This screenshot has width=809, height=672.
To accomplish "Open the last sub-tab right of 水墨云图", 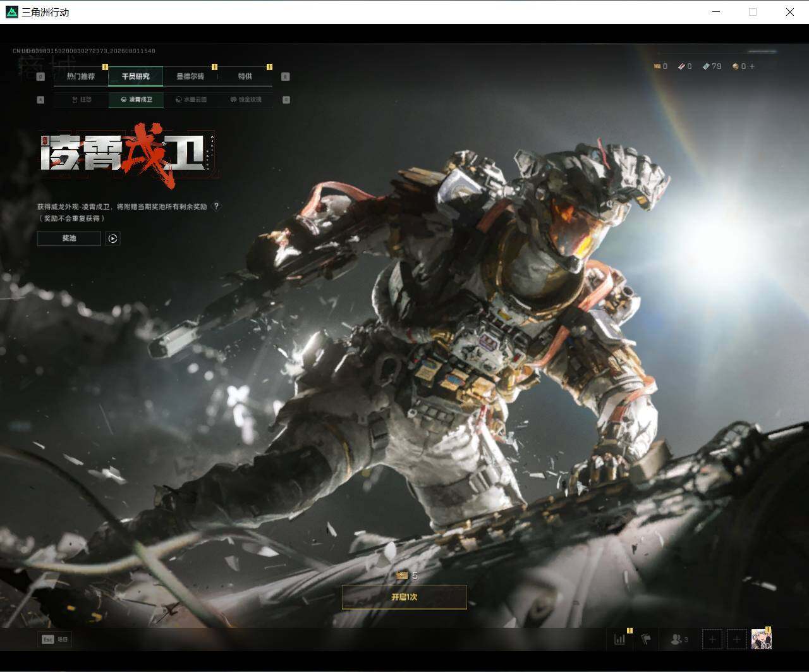I will (x=246, y=100).
